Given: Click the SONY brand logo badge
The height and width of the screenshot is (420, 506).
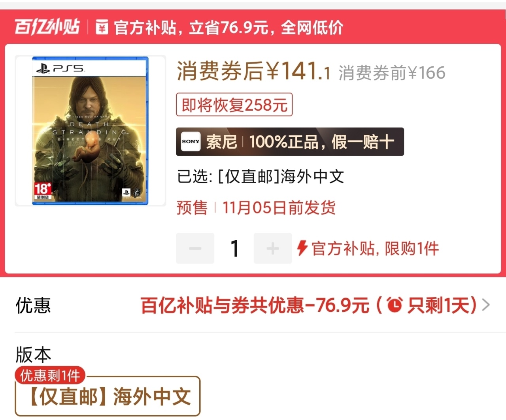Looking at the screenshot, I should (191, 141).
